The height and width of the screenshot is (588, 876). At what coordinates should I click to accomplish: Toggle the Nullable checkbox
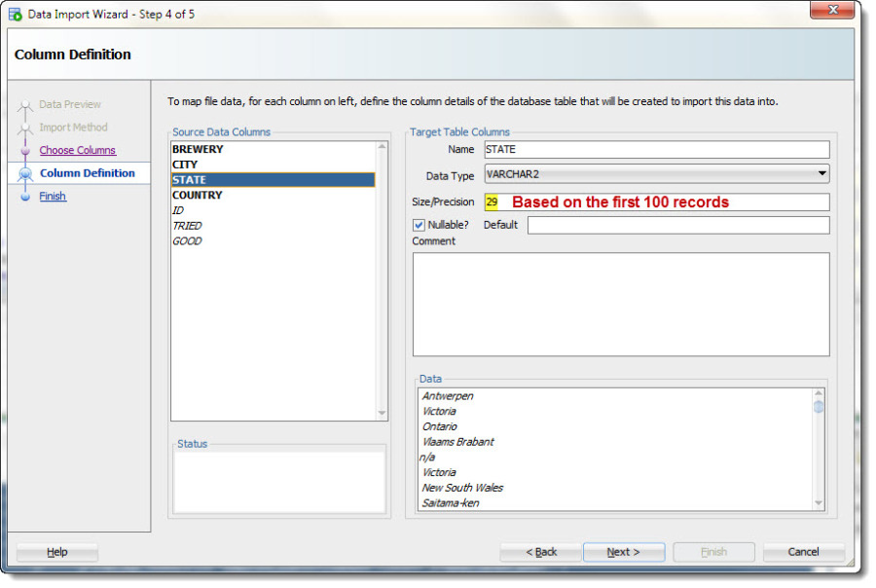419,225
